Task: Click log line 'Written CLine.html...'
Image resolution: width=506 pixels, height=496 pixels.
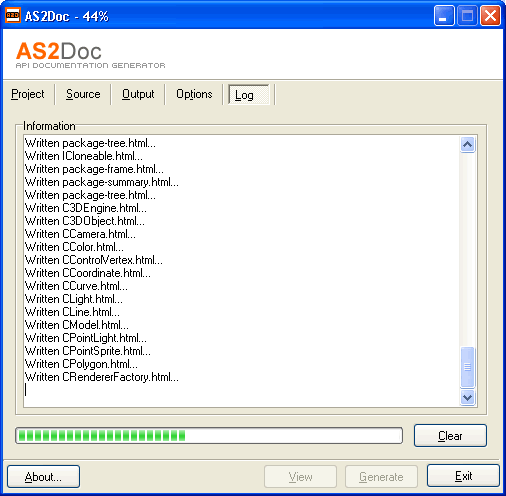Action: click(x=72, y=312)
